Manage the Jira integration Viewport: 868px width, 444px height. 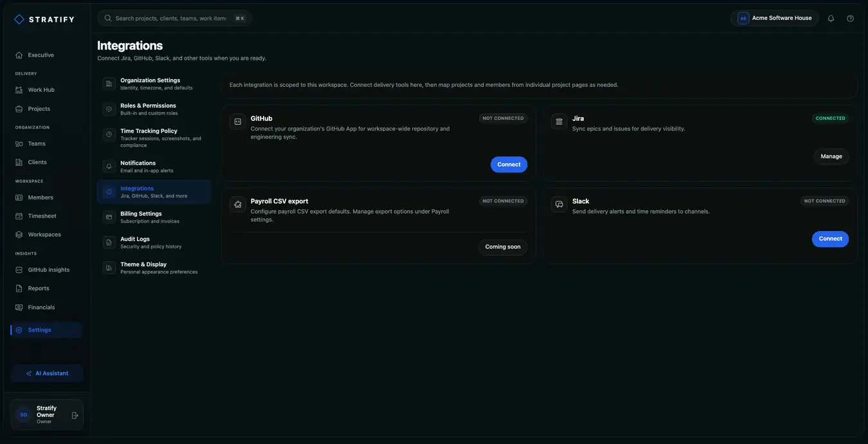tap(831, 156)
